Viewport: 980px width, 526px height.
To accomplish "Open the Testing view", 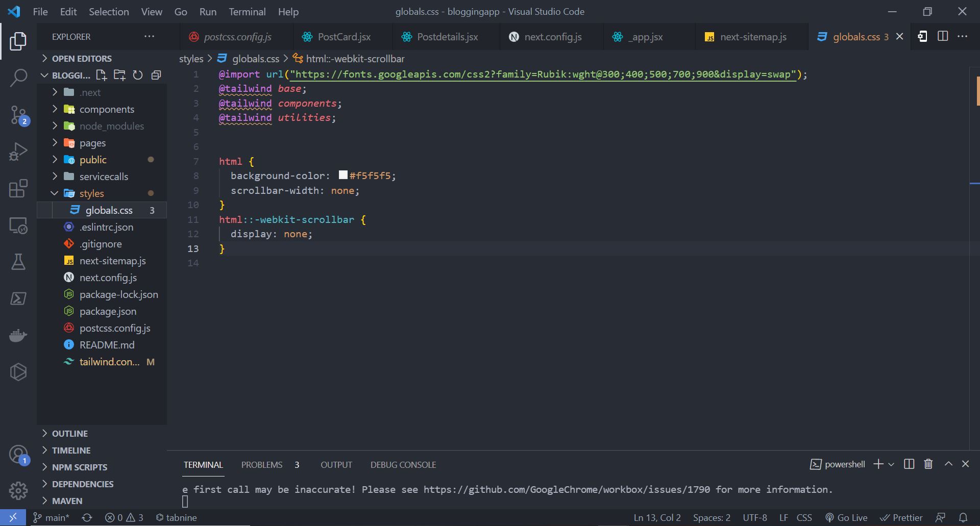I will point(18,262).
